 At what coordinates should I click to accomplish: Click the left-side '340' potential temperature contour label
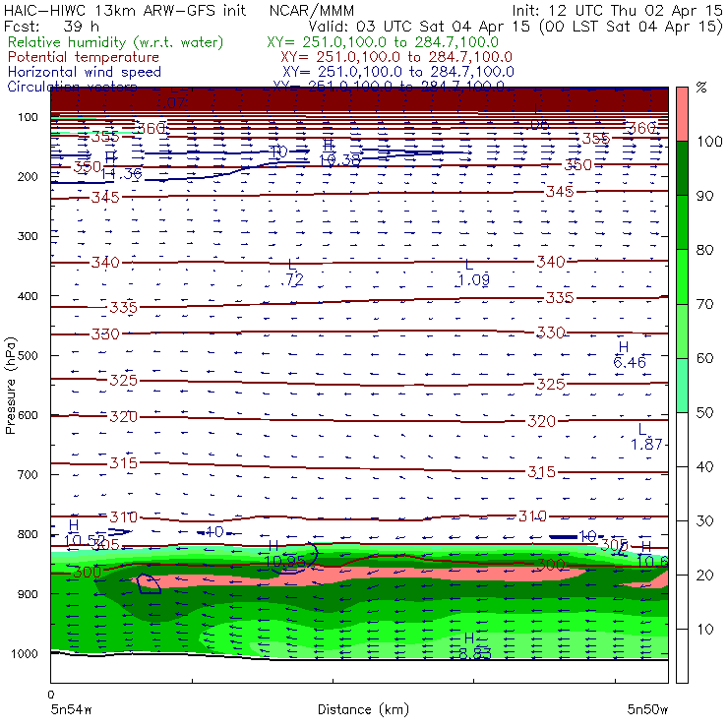[x=105, y=263]
